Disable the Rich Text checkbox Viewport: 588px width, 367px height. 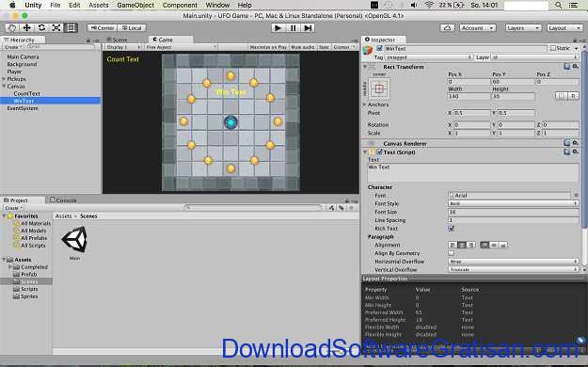(x=452, y=229)
